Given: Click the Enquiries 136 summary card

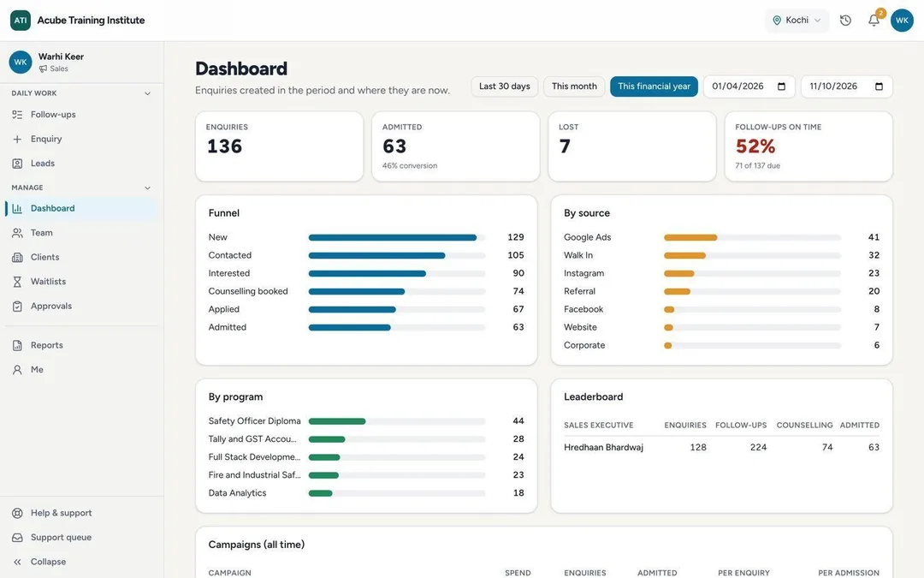Looking at the screenshot, I should (279, 146).
